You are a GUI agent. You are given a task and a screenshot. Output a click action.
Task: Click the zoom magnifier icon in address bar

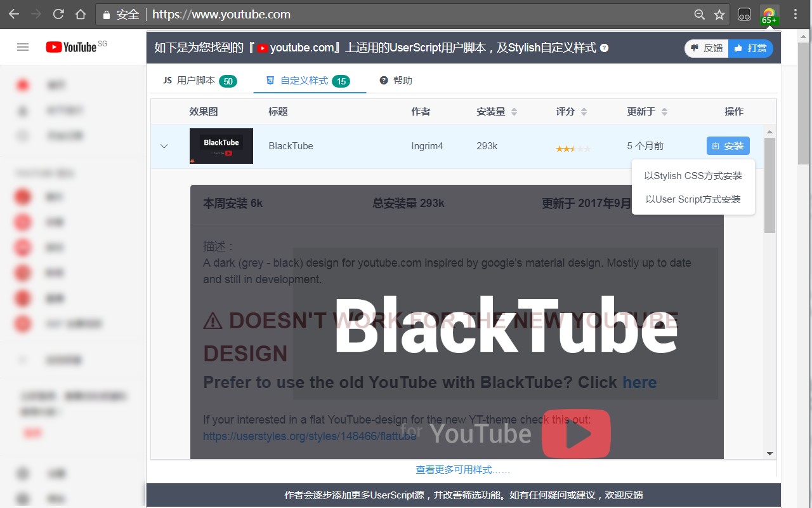[x=699, y=14]
